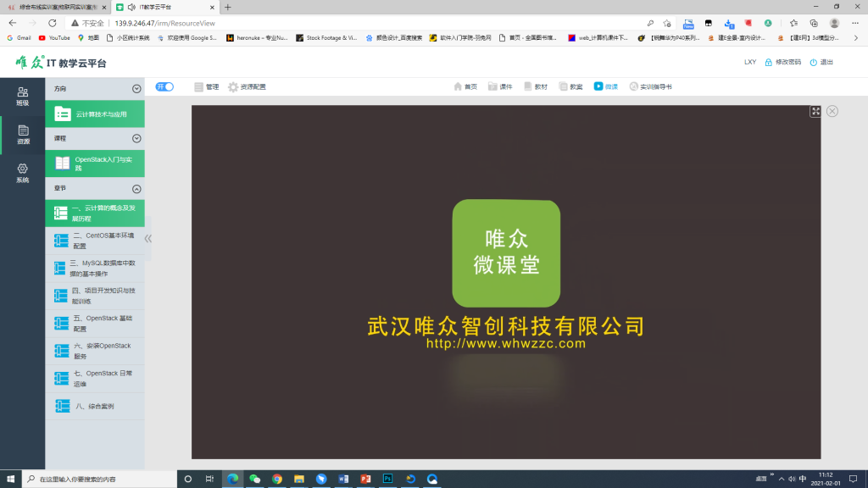Click 退出 to log out
Viewport: 868px width, 488px height.
(x=821, y=62)
